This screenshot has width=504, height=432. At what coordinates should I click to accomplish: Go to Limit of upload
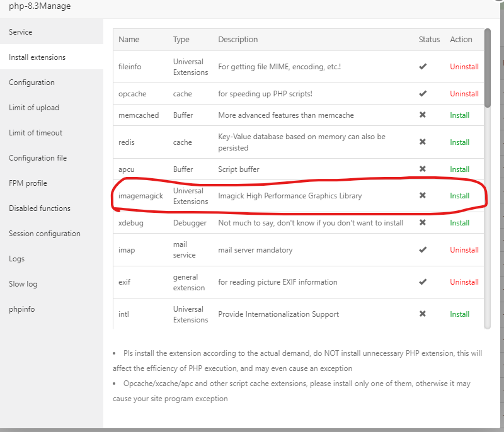(x=52, y=108)
